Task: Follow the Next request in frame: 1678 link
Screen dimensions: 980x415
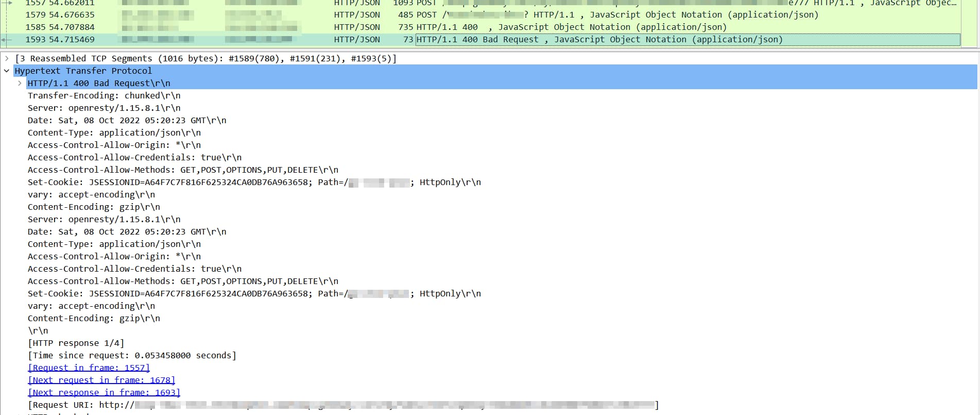Action: [101, 380]
